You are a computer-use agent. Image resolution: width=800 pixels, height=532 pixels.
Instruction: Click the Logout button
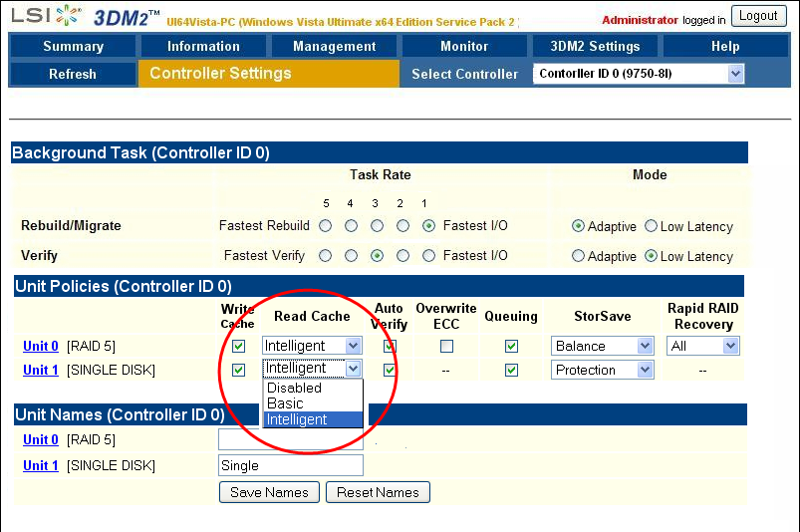point(758,16)
